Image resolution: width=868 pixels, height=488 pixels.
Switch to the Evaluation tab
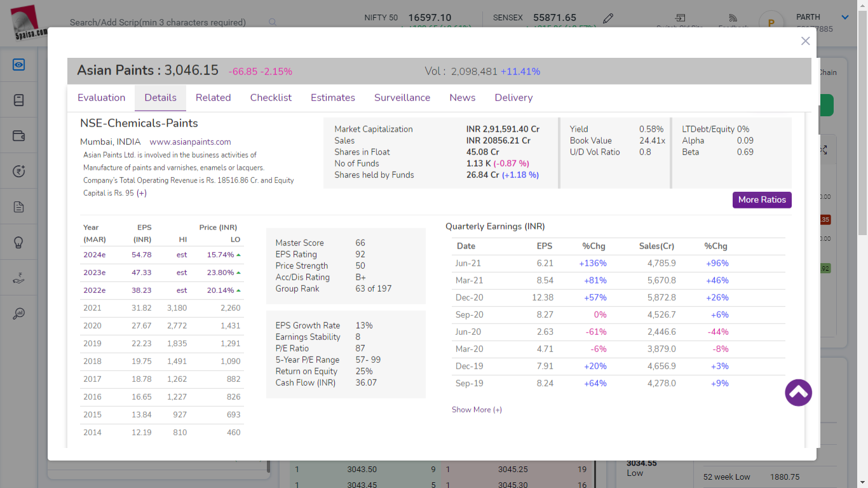101,97
